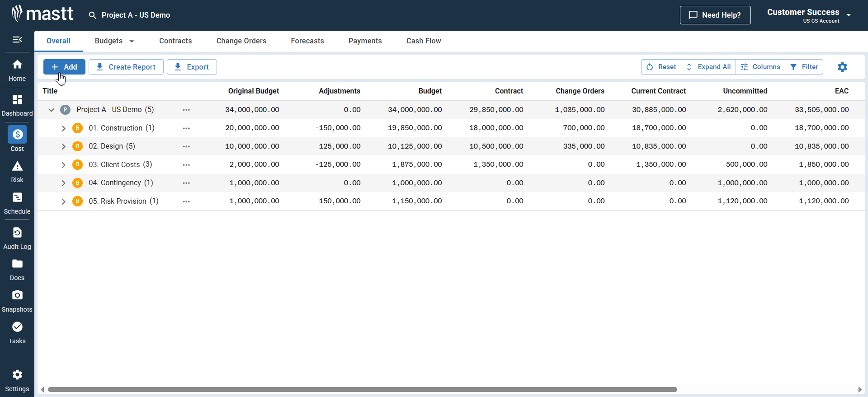
Task: Open the Filter panel
Action: (804, 67)
